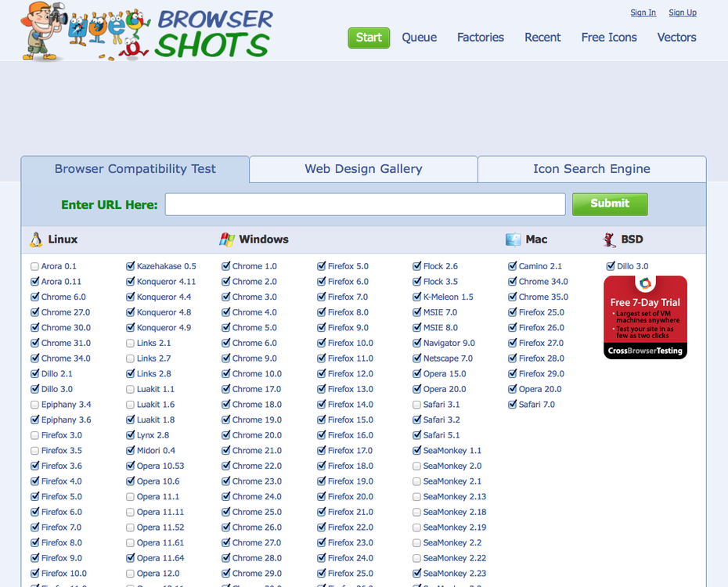728x587 pixels.
Task: Click the Windows flag icon
Action: (226, 239)
